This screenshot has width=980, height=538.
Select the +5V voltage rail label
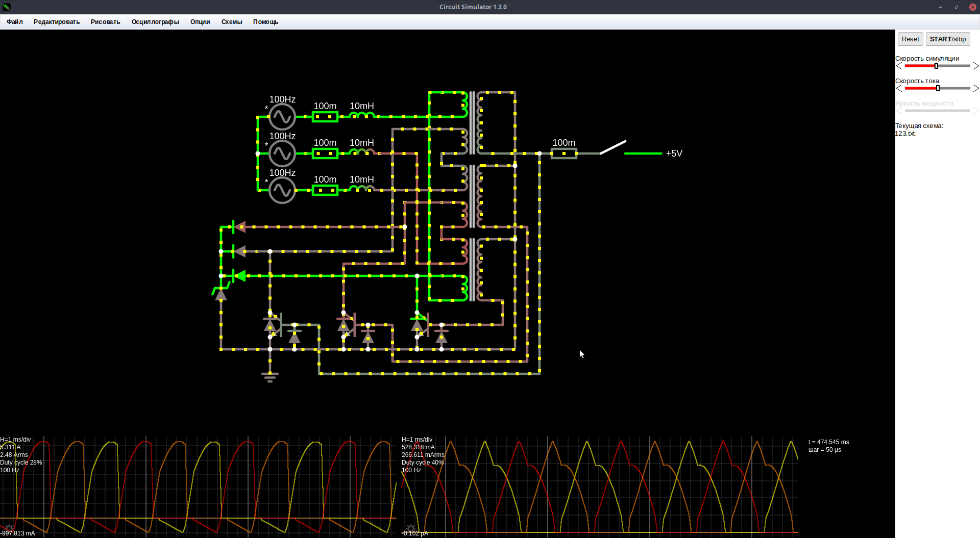pyautogui.click(x=674, y=153)
